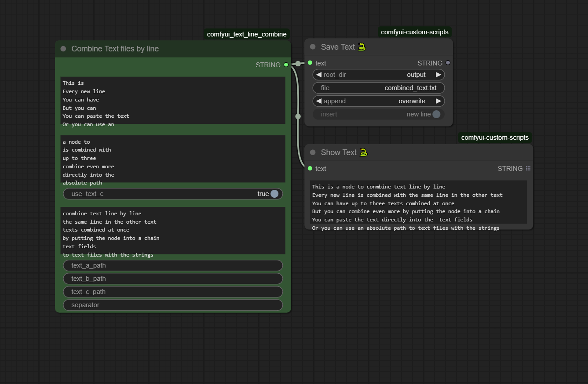Click the text input port on Show Text
The width and height of the screenshot is (588, 384).
click(x=310, y=168)
